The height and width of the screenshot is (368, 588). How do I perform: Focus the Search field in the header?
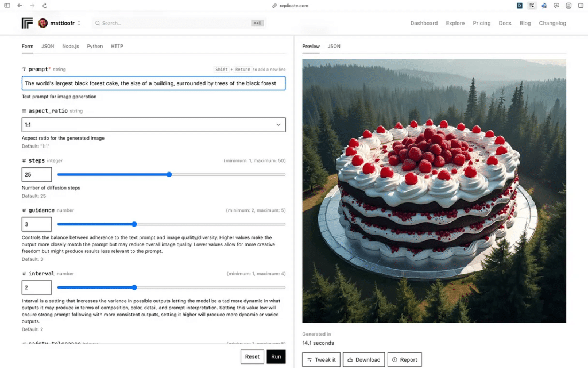click(179, 23)
